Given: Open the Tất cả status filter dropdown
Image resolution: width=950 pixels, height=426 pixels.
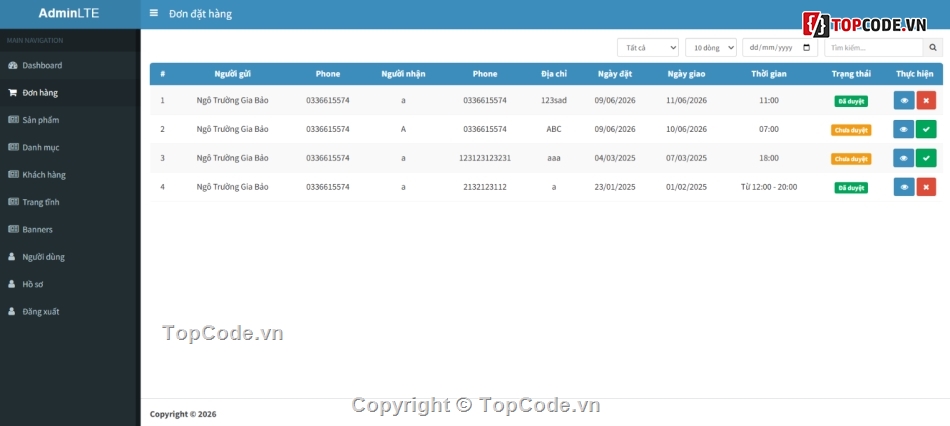Looking at the screenshot, I should point(648,47).
